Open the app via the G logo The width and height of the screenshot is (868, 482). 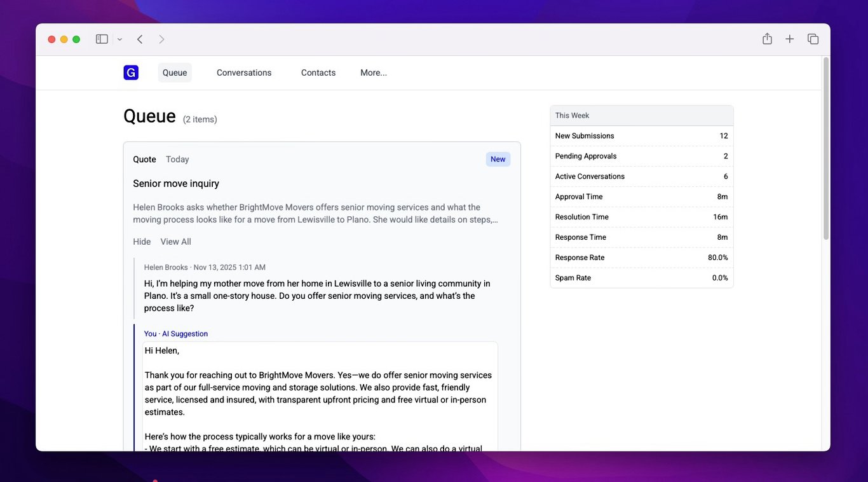(130, 72)
